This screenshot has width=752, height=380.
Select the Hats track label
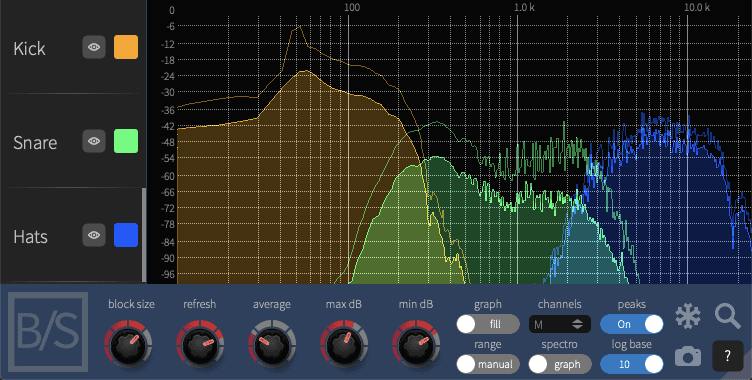click(x=30, y=237)
